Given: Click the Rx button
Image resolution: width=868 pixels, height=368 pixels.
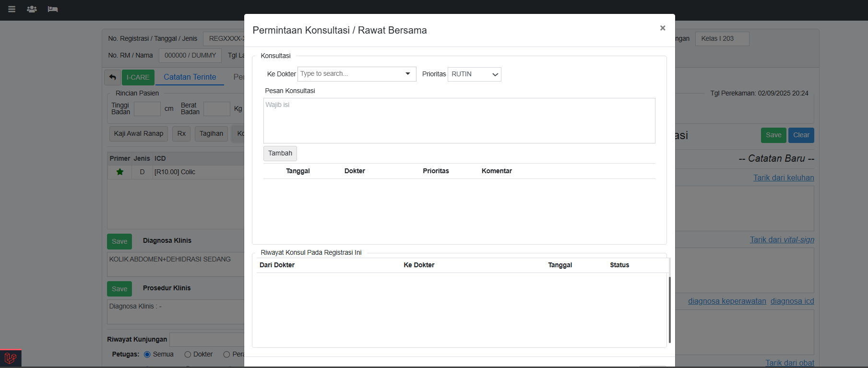Looking at the screenshot, I should (181, 134).
